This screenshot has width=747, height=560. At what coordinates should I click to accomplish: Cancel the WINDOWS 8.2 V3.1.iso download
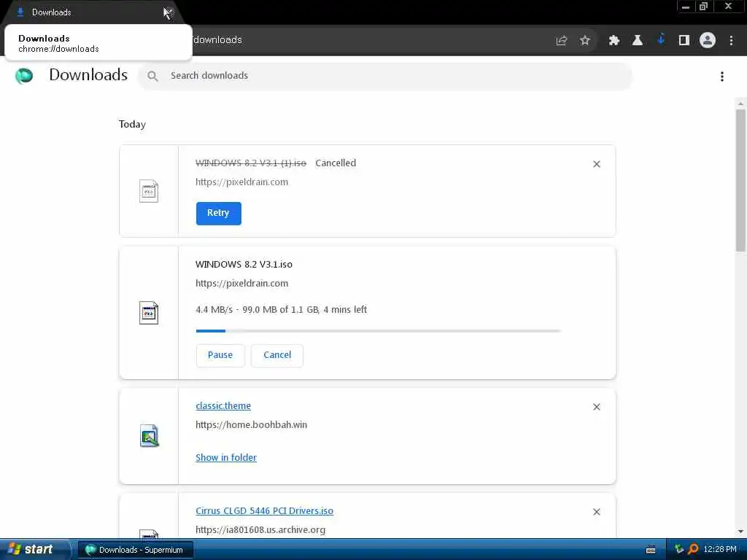(277, 355)
